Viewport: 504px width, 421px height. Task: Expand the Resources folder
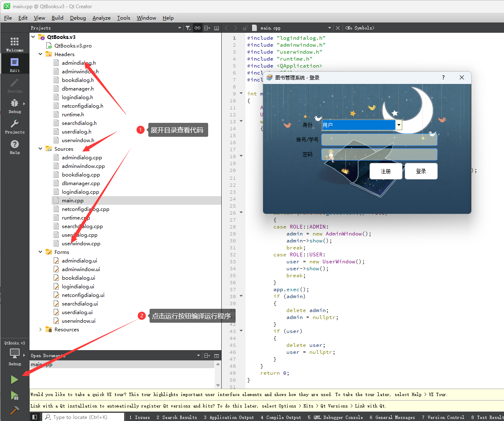coord(40,329)
